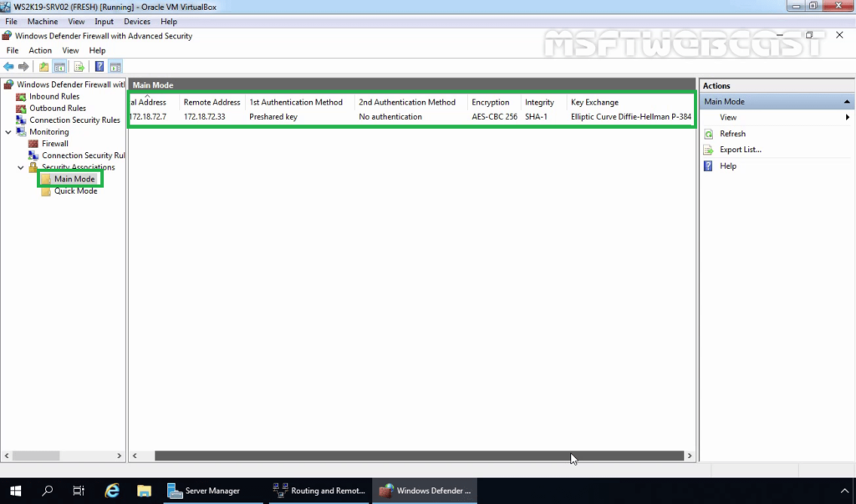
Task: Click the Forward arrow toolbar icon
Action: (23, 67)
